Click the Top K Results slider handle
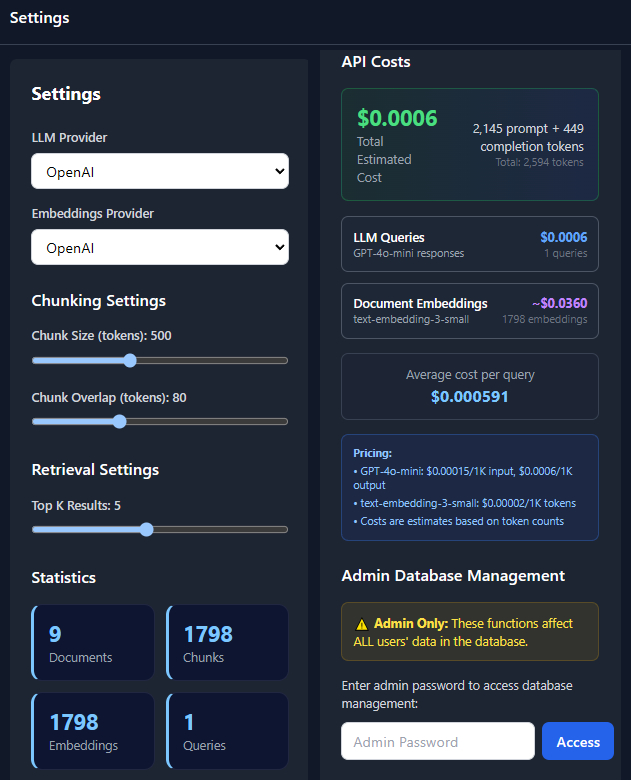 146,530
